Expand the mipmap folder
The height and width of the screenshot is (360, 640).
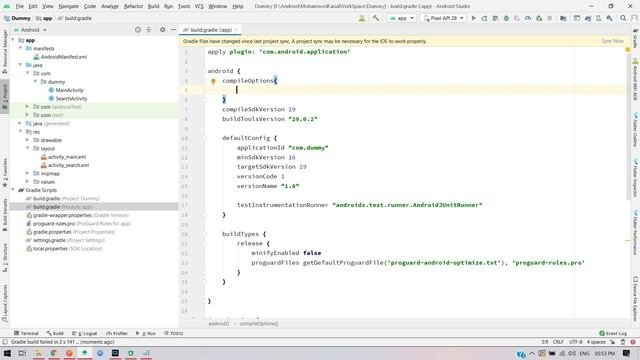tap(28, 173)
